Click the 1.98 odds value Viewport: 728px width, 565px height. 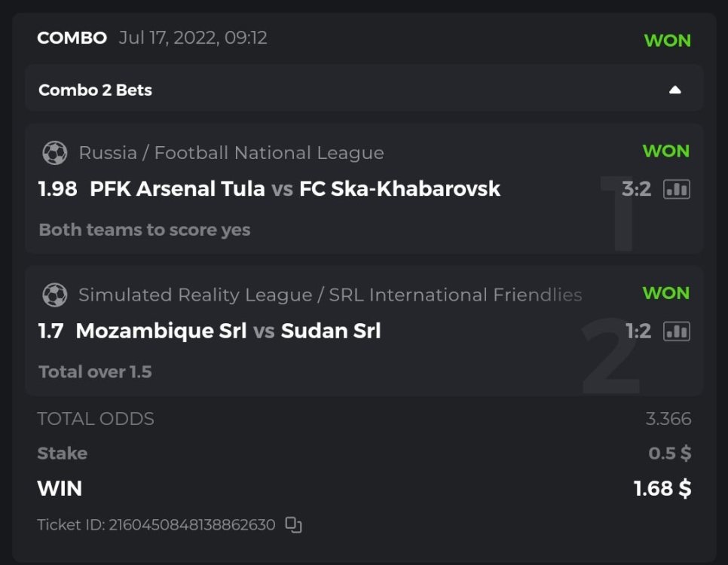pyautogui.click(x=58, y=188)
